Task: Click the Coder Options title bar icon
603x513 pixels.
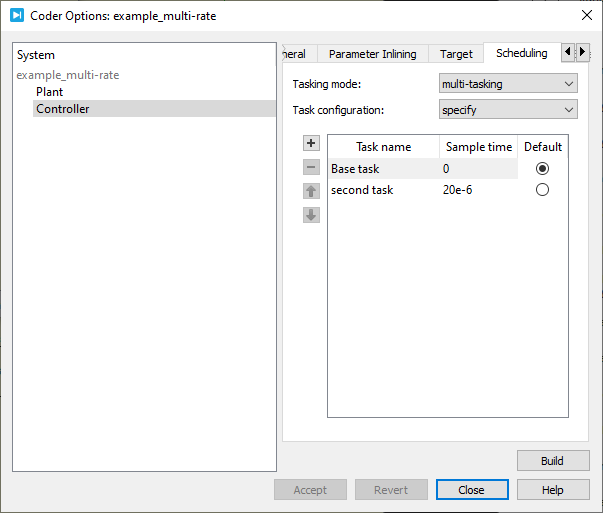Action: pyautogui.click(x=17, y=15)
